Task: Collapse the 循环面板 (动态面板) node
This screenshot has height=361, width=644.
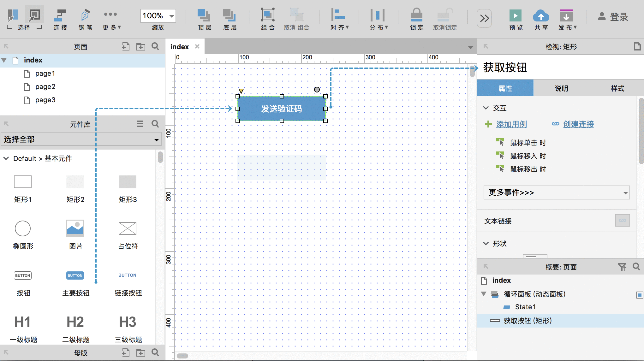Action: point(483,294)
